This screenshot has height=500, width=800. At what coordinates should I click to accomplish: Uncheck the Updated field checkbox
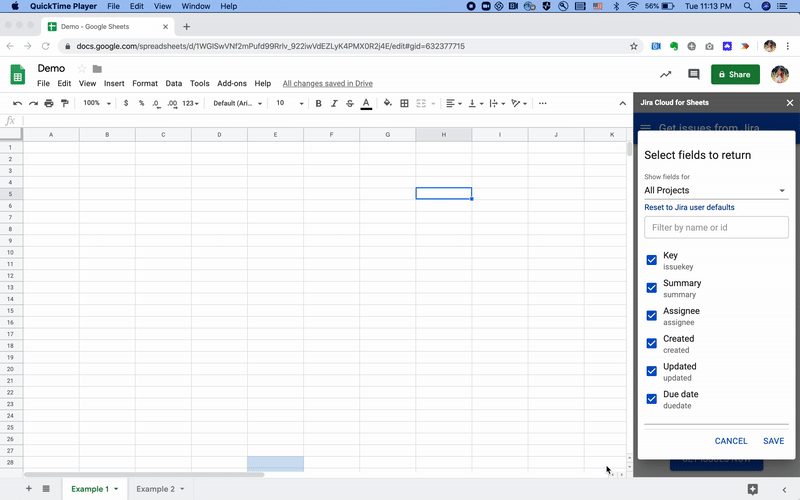tap(652, 371)
